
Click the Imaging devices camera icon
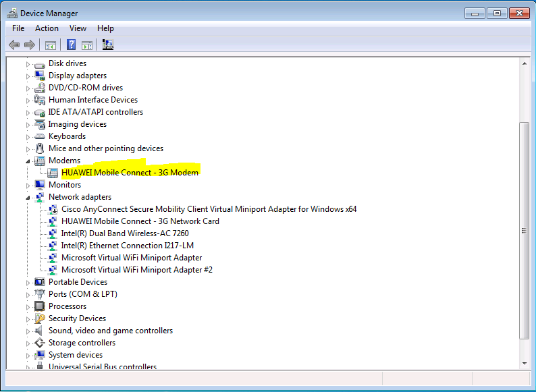40,124
